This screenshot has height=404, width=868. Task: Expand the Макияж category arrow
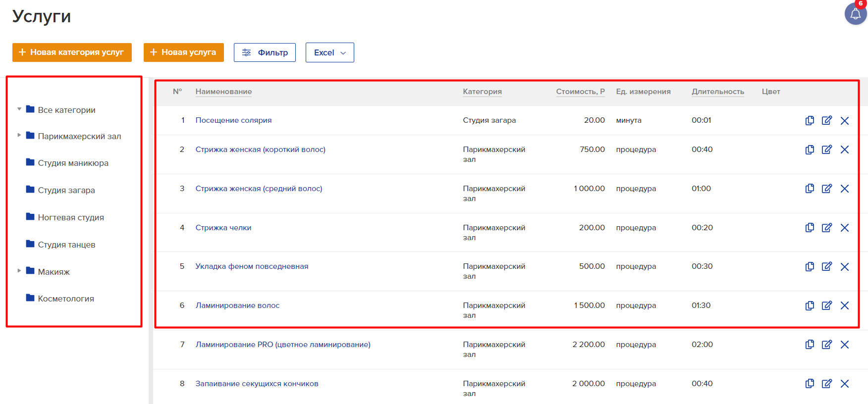tap(19, 271)
